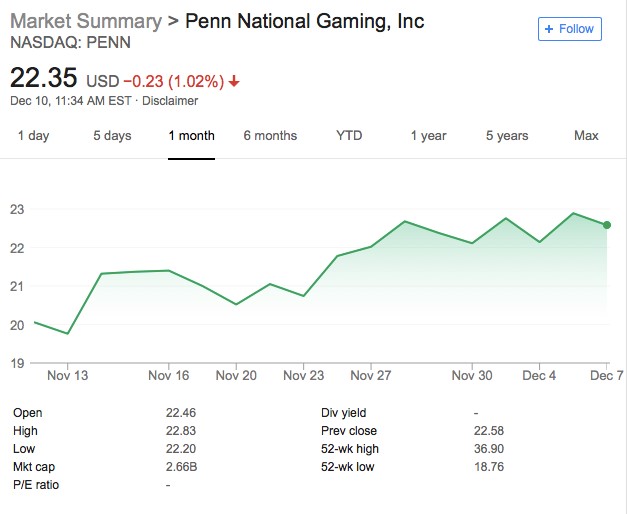
Task: Show the 6 months chart
Action: tap(270, 136)
